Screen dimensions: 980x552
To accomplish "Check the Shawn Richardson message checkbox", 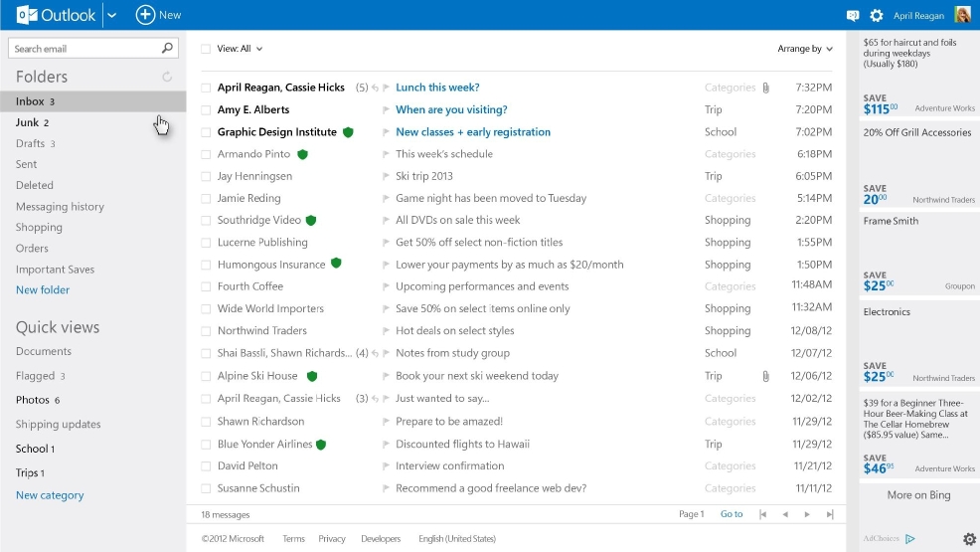I will [x=206, y=422].
